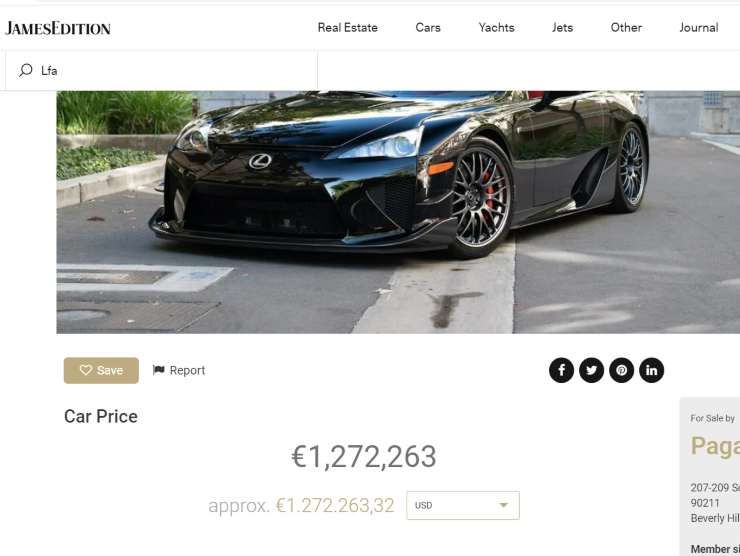Click the search magnifier icon
740x556 pixels.
point(25,70)
